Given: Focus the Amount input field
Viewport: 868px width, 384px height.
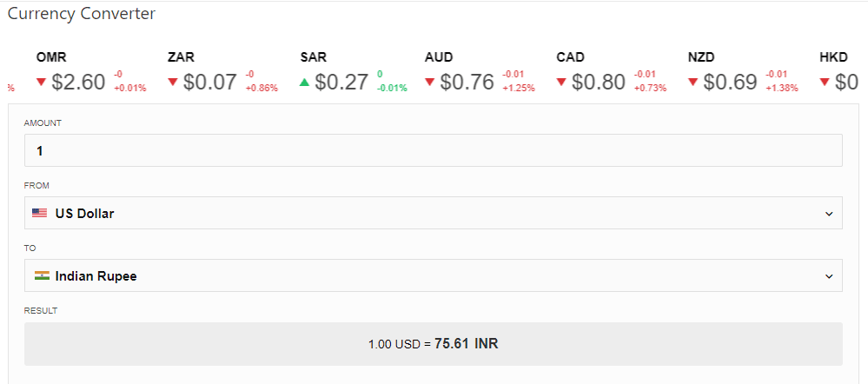Looking at the screenshot, I should coord(433,150).
